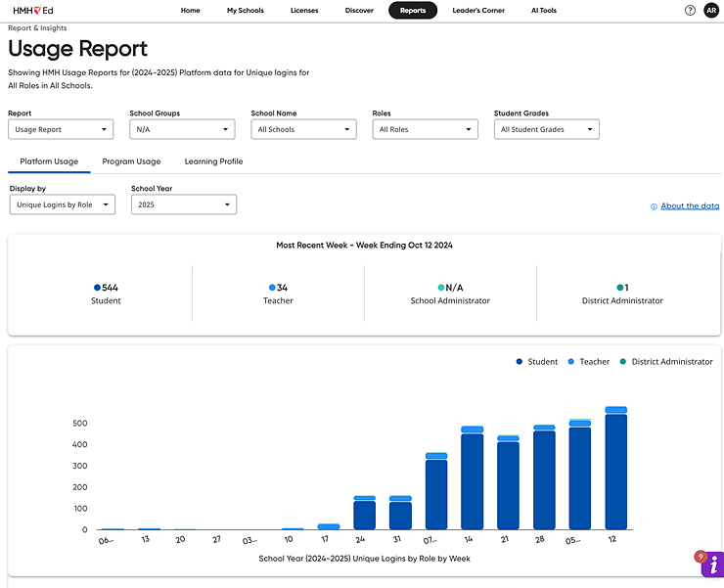Screen dimensions: 724x588
Task: Click the purple info assistant icon
Action: [x=712, y=565]
